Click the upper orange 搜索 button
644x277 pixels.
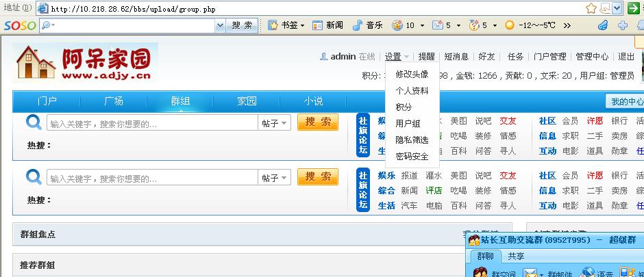[x=318, y=122]
